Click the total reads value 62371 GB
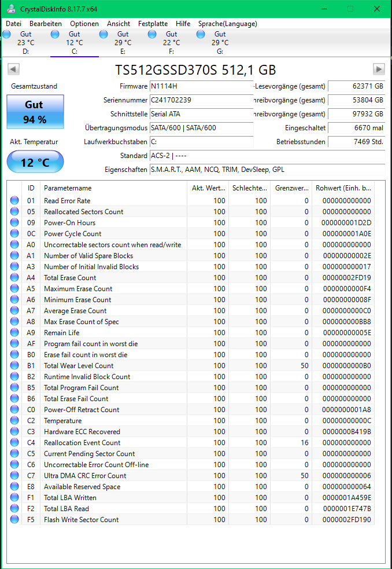 (x=357, y=86)
